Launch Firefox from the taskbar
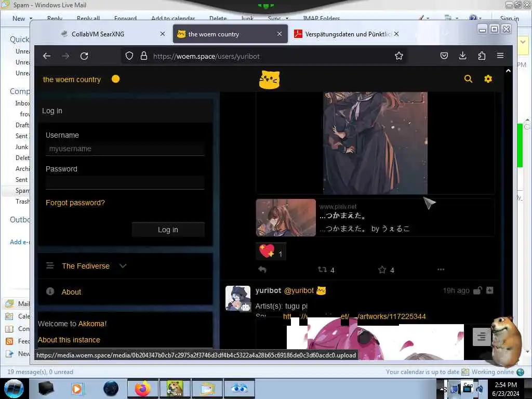 coord(142,389)
